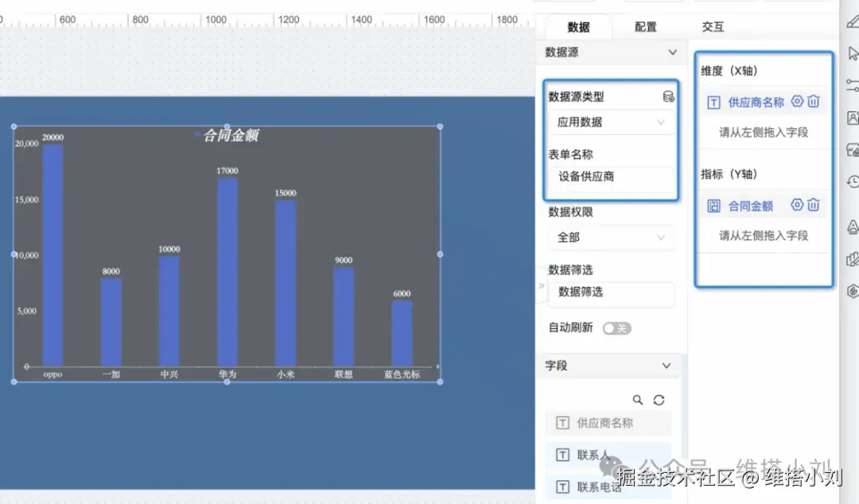Delete 供应商名称 field using trash icon

pyautogui.click(x=814, y=102)
